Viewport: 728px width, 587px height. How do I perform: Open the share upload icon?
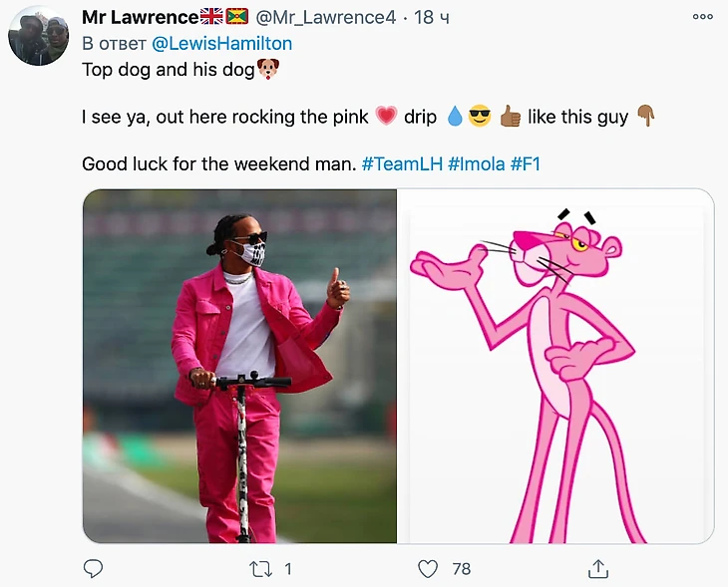click(598, 568)
